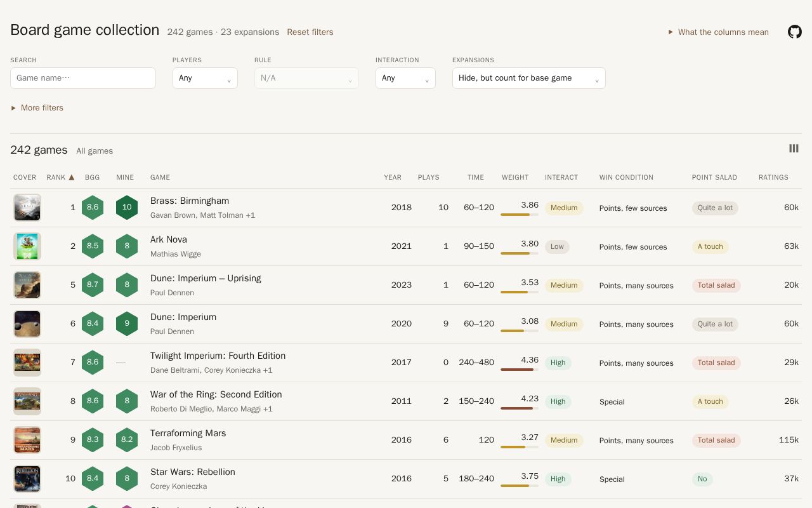Click BGG 8.7 hexagon for Dune: Imperium – Uprising
Viewport: 812px width, 508px height.
93,285
